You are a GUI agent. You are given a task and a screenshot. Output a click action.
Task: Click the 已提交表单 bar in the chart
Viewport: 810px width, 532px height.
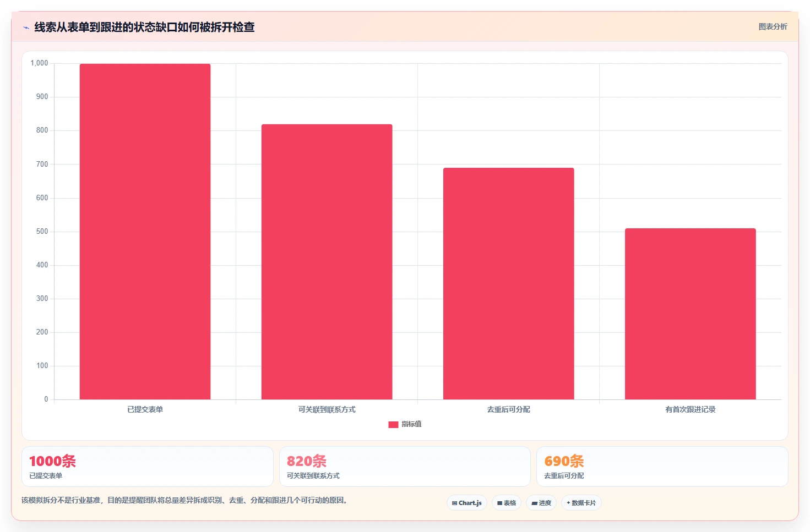(x=145, y=232)
